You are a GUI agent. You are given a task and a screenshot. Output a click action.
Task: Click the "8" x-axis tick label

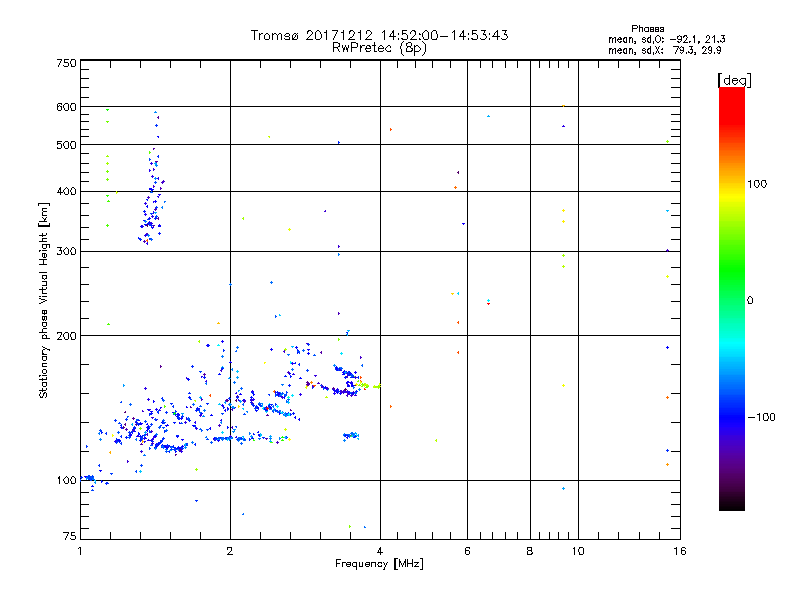pyautogui.click(x=530, y=551)
